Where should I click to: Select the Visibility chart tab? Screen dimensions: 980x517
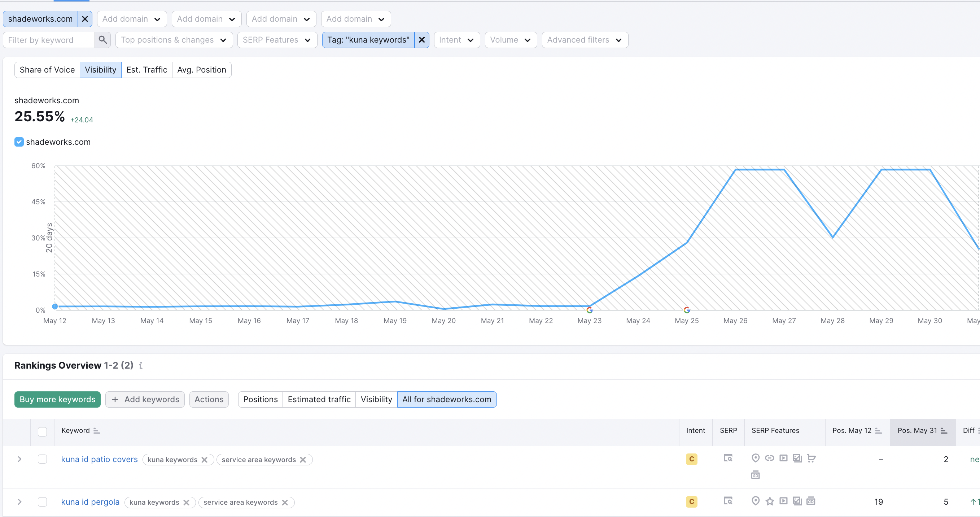pyautogui.click(x=100, y=70)
